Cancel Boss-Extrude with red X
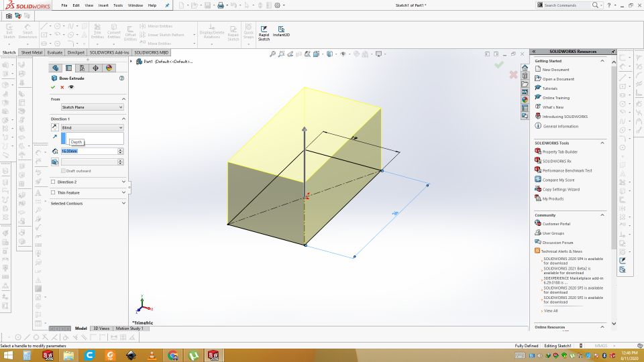 [x=62, y=87]
